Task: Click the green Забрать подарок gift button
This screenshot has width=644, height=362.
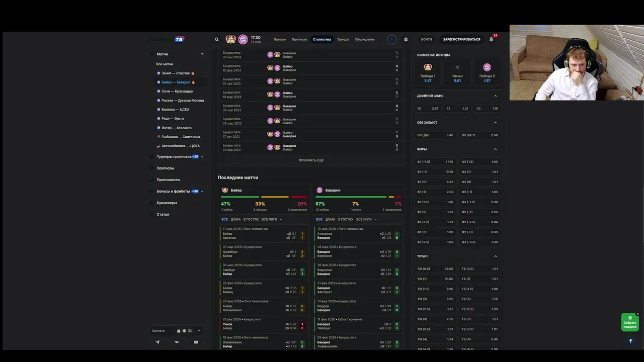Action: pos(630,322)
